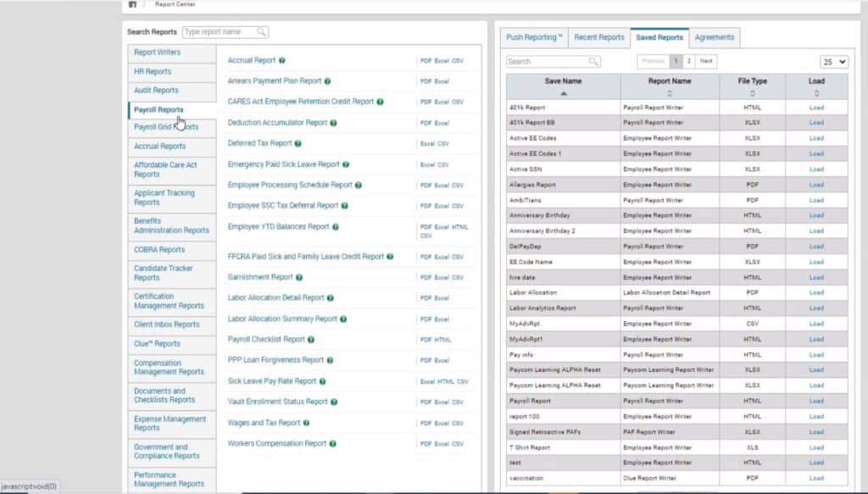Switch to the Recent Reports tab
The image size is (868, 494).
(x=598, y=37)
